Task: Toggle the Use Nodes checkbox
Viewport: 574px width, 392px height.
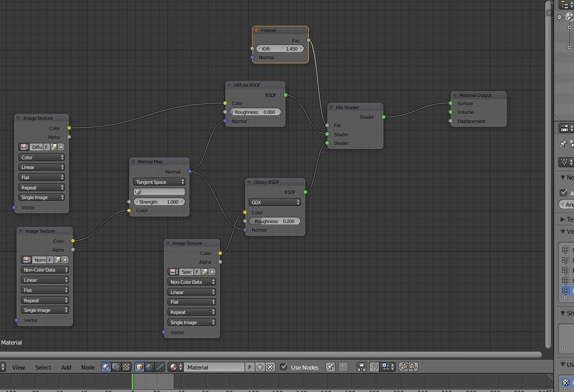Action: coord(284,367)
